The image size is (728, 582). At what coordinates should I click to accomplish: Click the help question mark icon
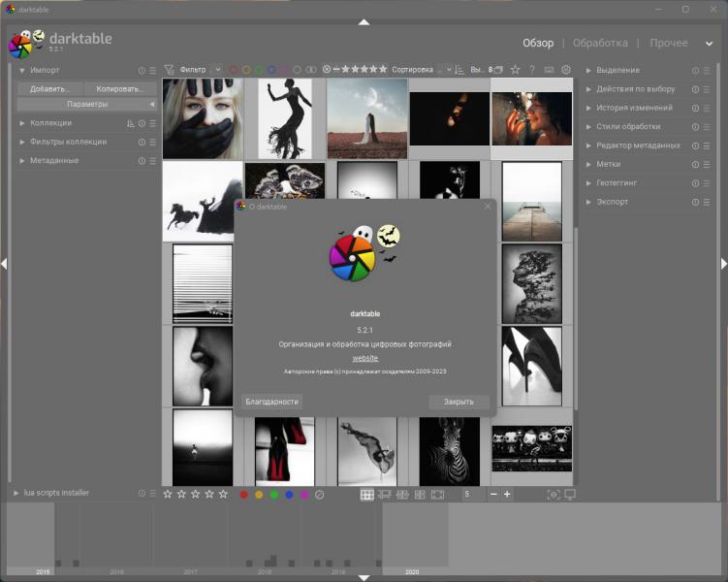(532, 70)
